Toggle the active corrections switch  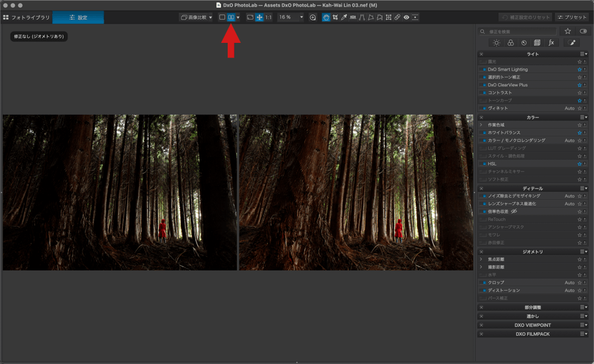pyautogui.click(x=583, y=31)
